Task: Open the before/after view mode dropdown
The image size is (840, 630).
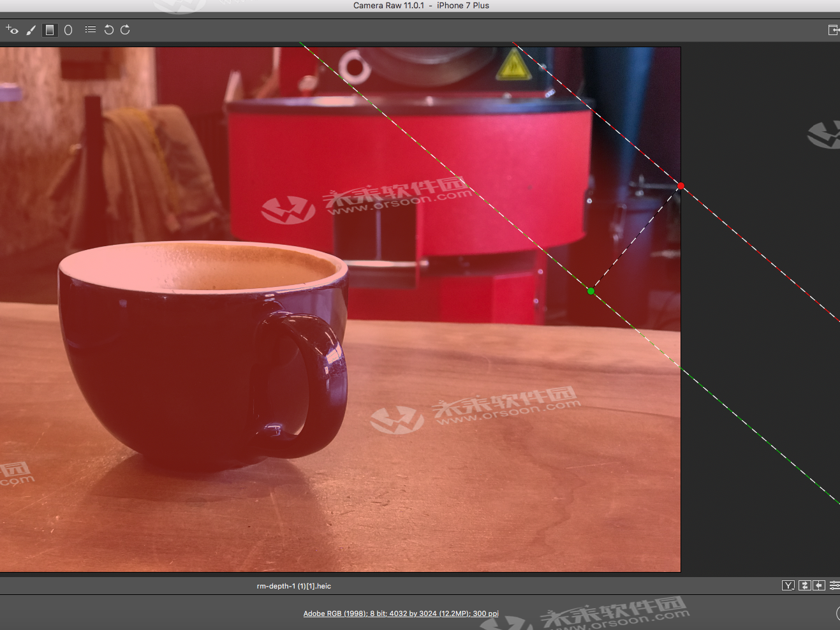Action: click(793, 589)
